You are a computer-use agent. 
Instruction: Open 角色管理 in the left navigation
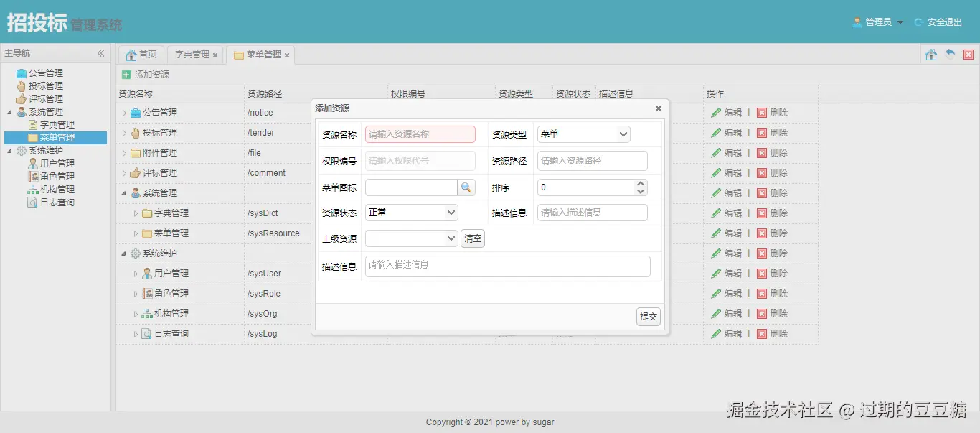pyautogui.click(x=57, y=177)
